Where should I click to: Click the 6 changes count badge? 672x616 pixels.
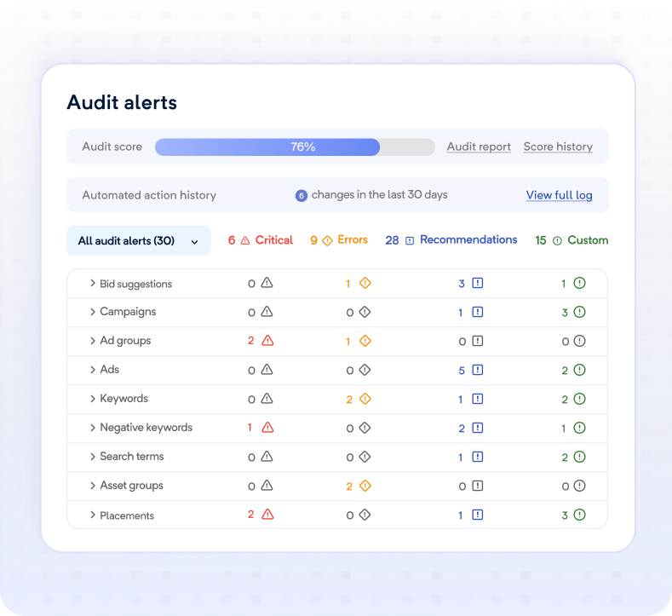(302, 196)
